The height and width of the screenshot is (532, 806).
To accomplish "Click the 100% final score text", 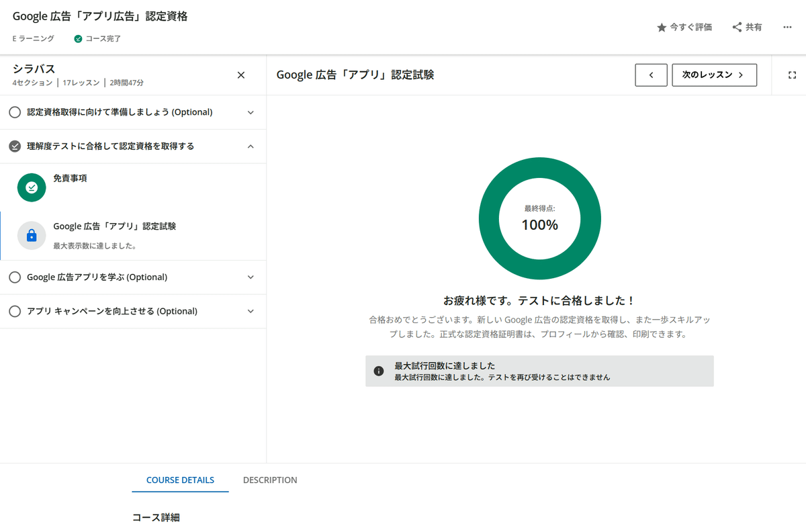I will tap(540, 225).
